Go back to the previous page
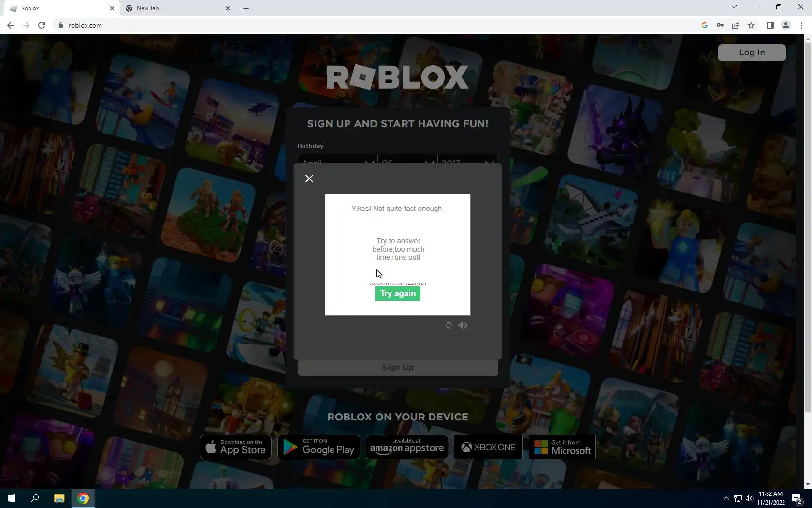Image resolution: width=812 pixels, height=508 pixels. coord(11,25)
